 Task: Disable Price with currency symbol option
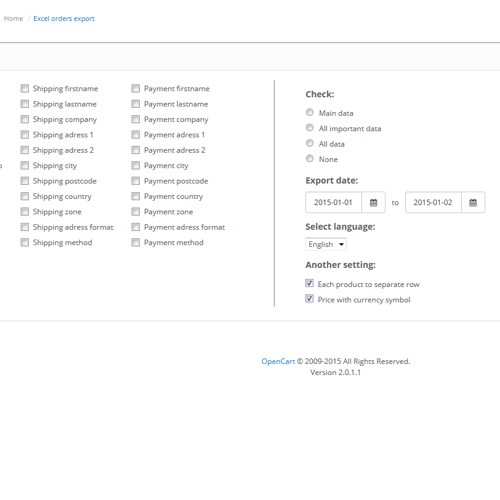pos(309,299)
